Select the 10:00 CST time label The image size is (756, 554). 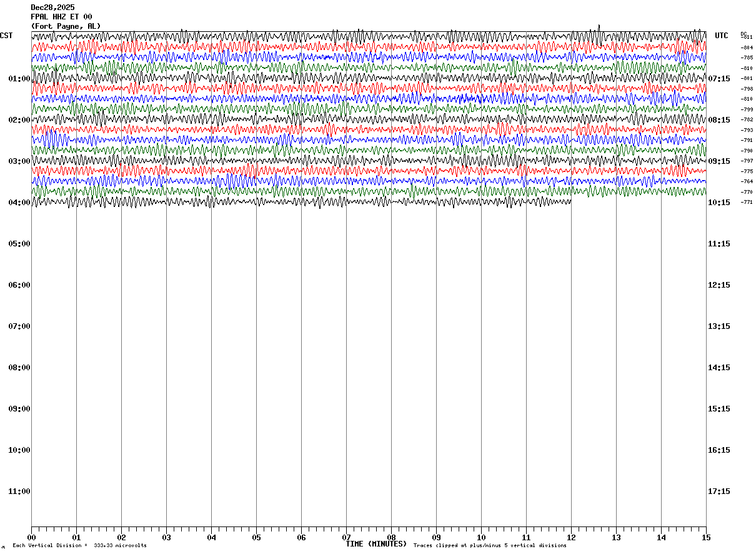click(x=19, y=450)
